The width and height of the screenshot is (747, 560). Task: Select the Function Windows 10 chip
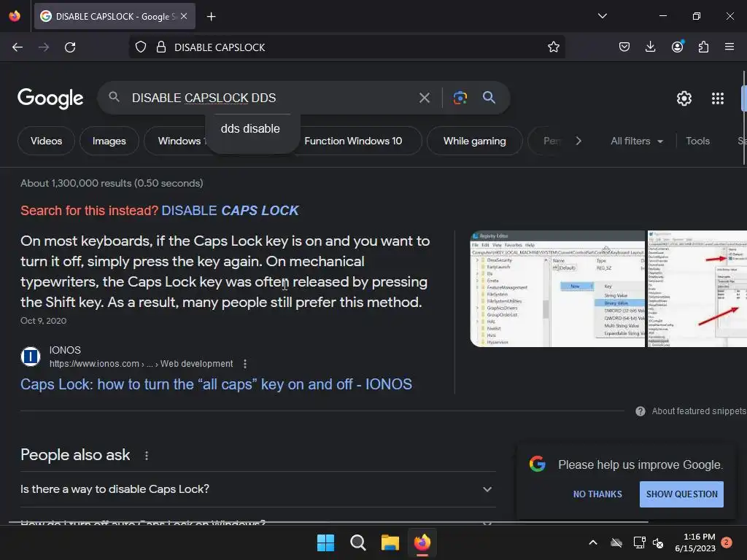353,141
